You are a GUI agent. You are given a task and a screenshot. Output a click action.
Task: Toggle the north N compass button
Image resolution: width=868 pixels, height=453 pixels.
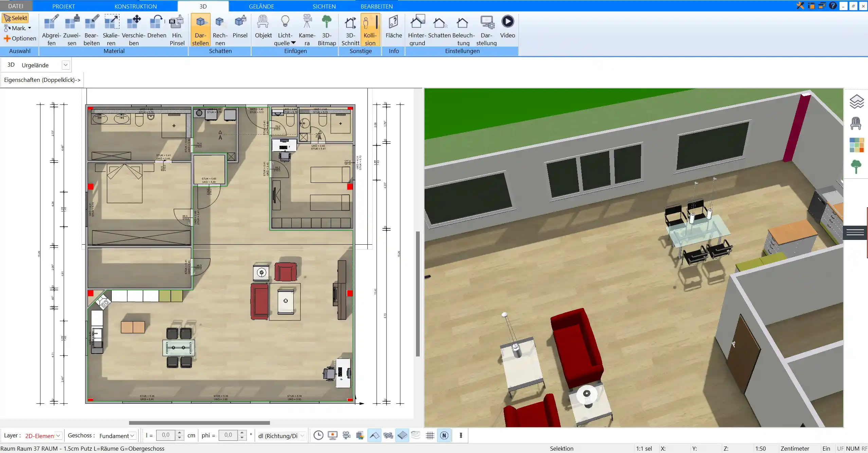coord(444,435)
